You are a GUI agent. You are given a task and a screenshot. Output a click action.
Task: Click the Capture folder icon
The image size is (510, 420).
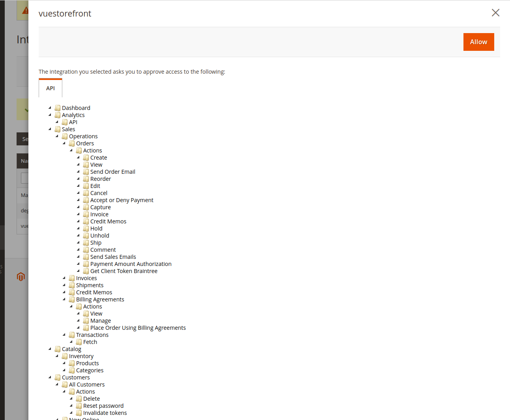[x=86, y=207]
